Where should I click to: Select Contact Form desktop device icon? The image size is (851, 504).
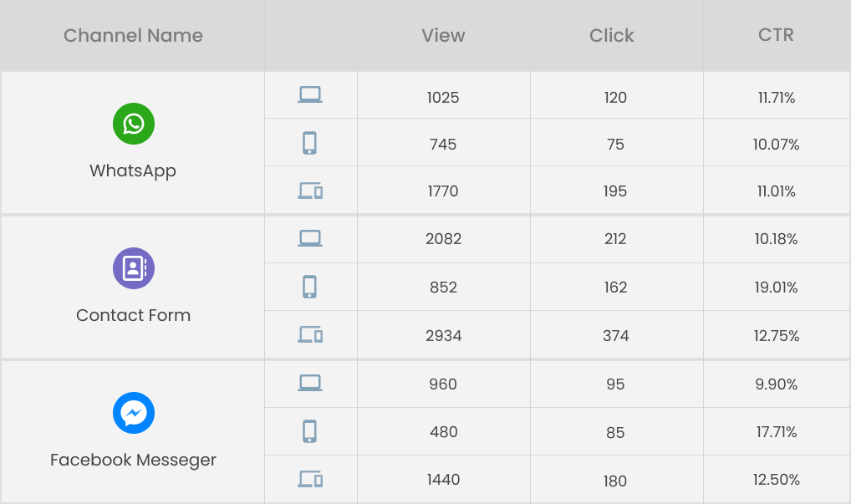coord(310,238)
